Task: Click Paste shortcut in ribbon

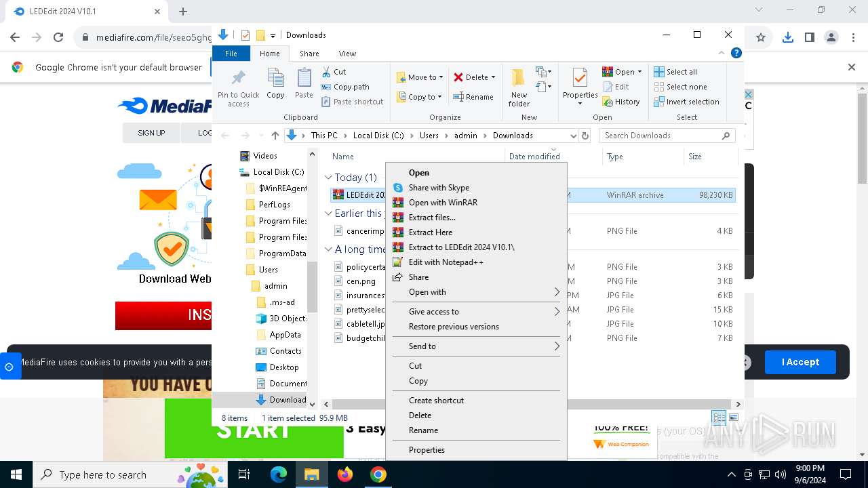Action: pos(353,102)
